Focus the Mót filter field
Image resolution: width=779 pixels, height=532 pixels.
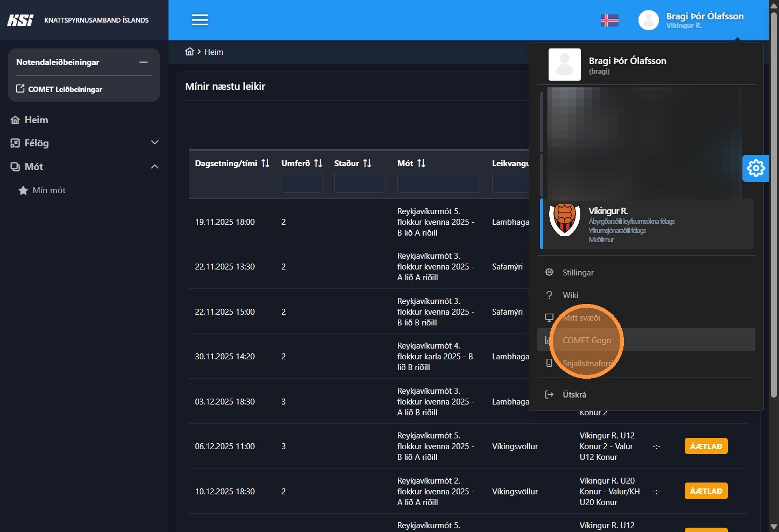click(439, 182)
